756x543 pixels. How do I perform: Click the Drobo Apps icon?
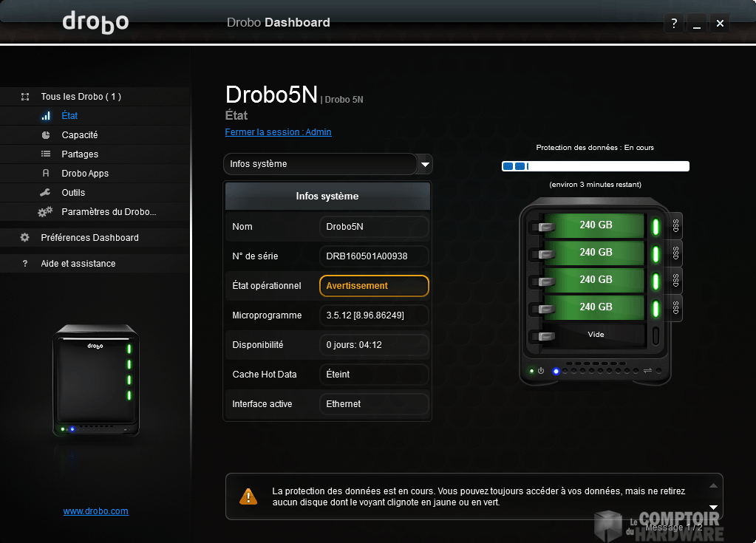point(46,174)
